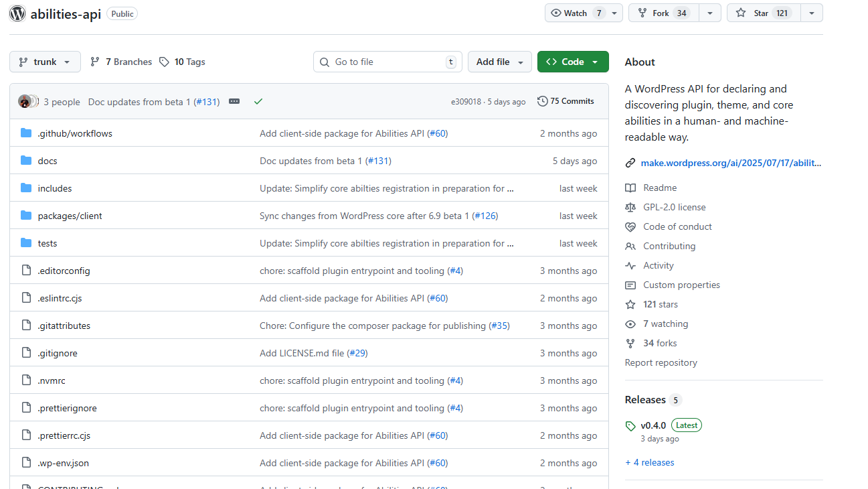Click the .github/workflows folder icon
This screenshot has width=868, height=489.
pos(26,133)
